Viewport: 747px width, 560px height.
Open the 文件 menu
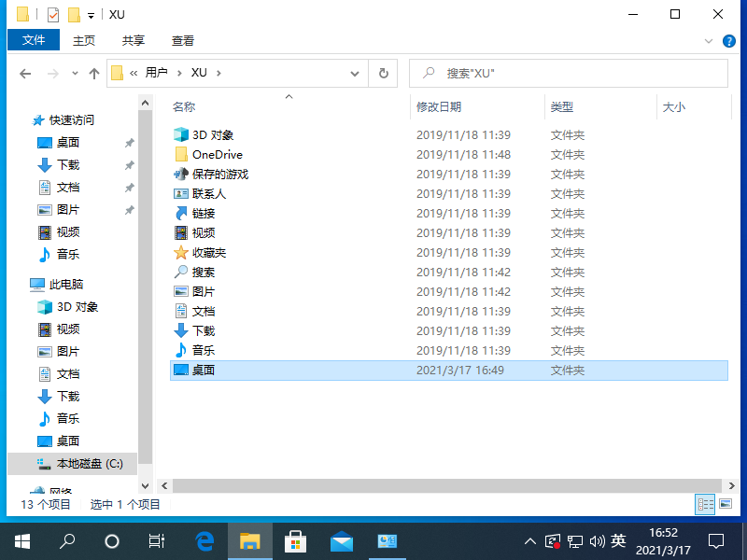pos(33,40)
